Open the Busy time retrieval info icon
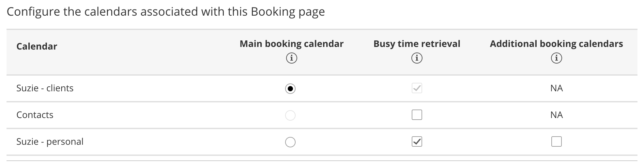Viewport: 644px width, 163px height. point(417,58)
